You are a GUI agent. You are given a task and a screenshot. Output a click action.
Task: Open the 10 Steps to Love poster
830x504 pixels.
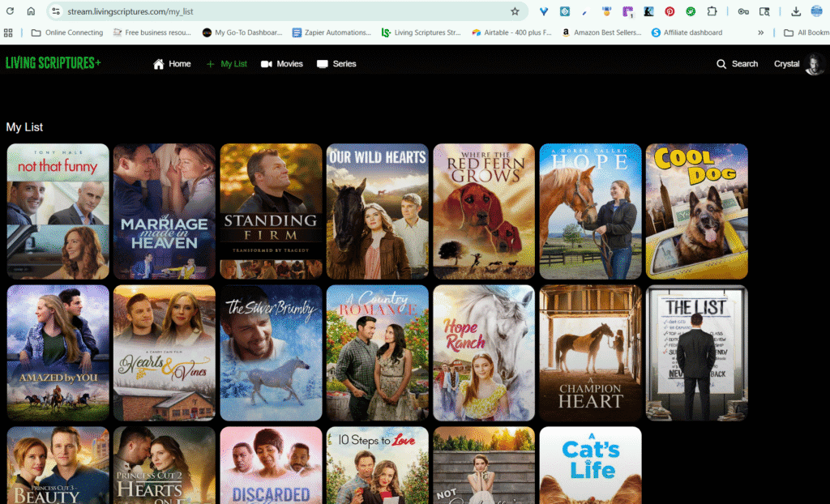pyautogui.click(x=378, y=465)
